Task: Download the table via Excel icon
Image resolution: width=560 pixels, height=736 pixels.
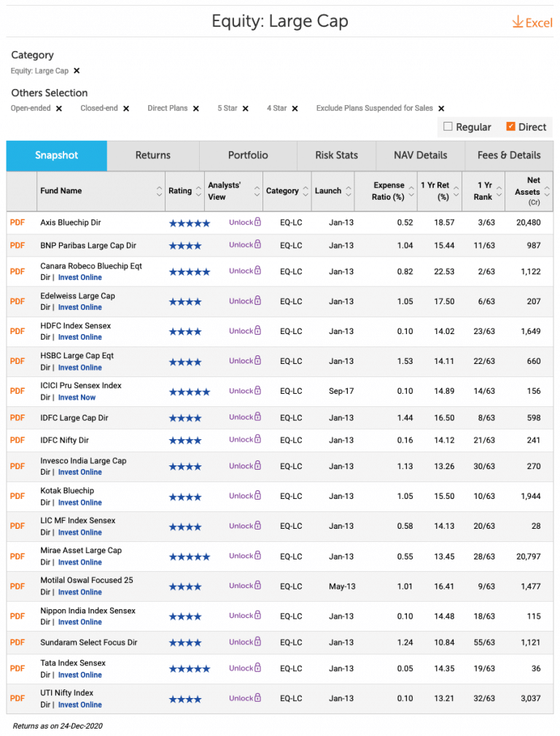Action: point(532,22)
